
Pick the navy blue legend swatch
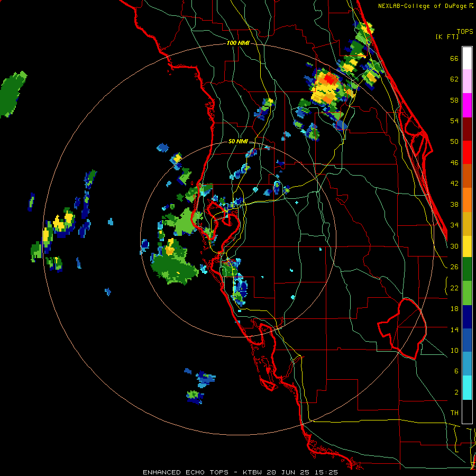click(x=467, y=317)
